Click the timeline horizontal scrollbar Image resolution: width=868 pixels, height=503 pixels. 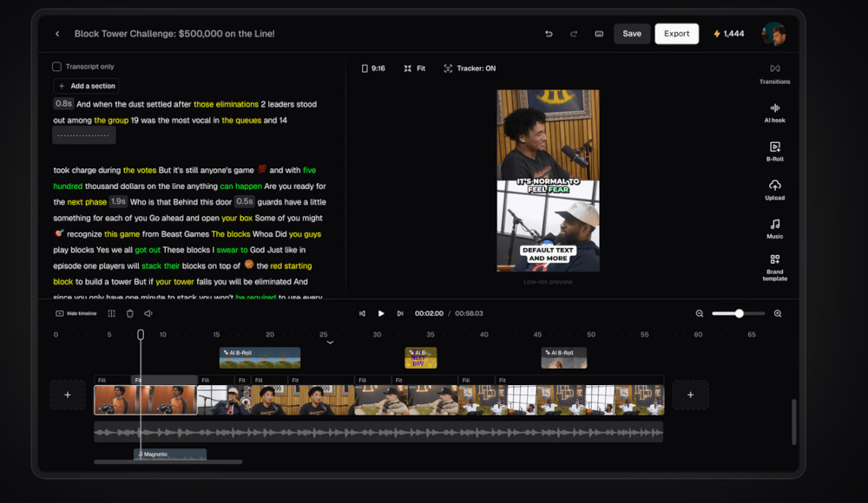click(168, 461)
